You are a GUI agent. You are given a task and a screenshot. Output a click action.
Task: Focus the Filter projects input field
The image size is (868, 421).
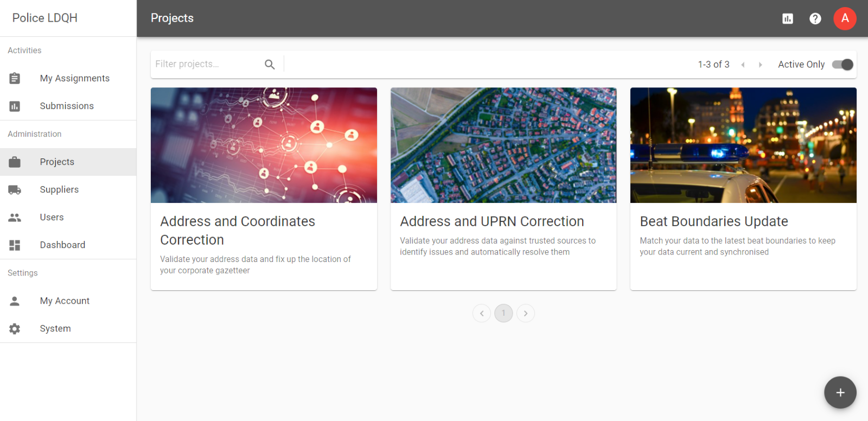coord(206,64)
